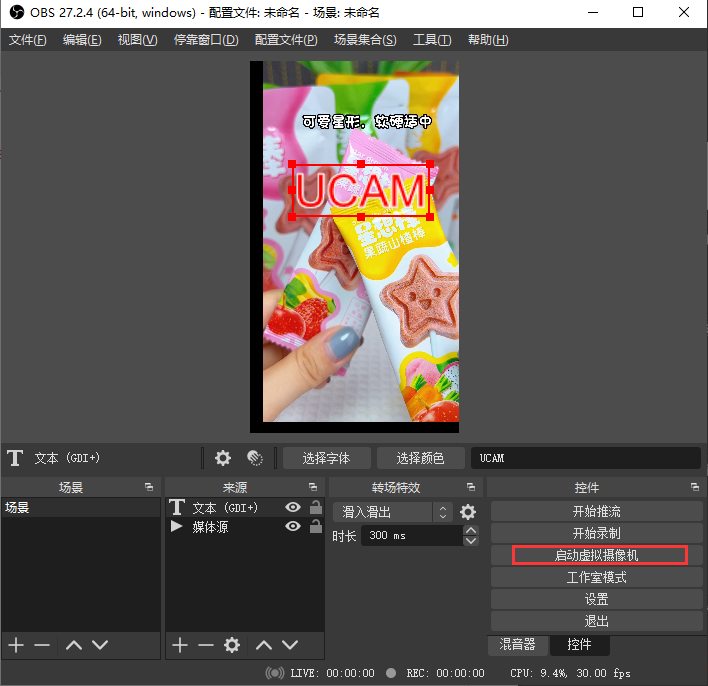Viewport: 708px width, 686px height.
Task: Switch to the 混音器 tab
Action: [x=517, y=645]
